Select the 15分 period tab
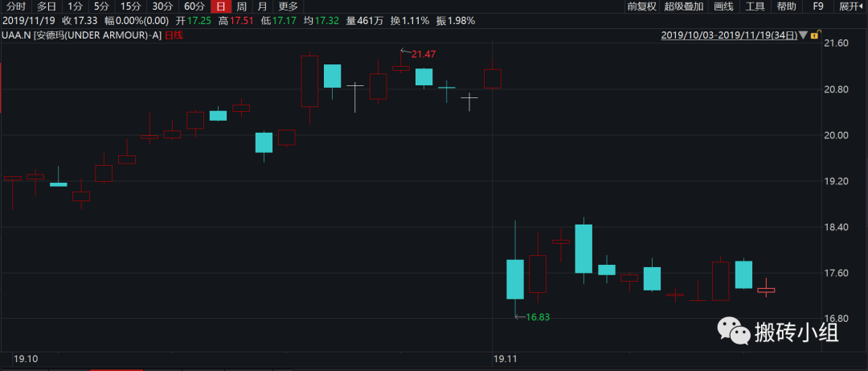Screen dimensions: 868x371 click(131, 6)
